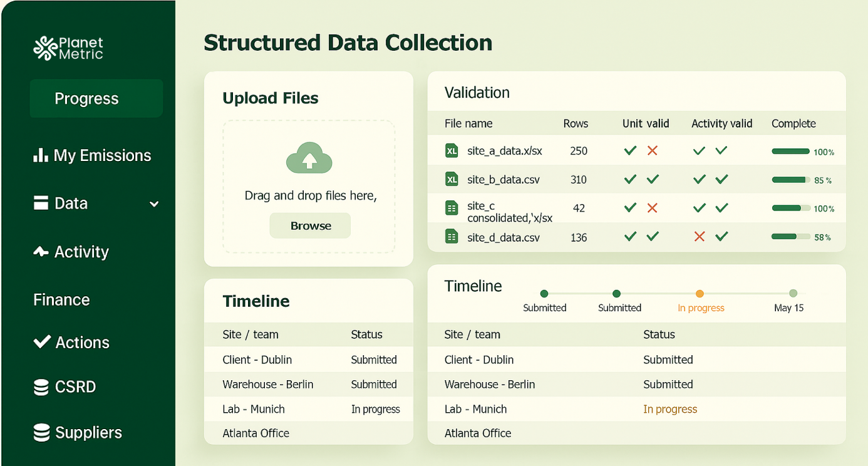The width and height of the screenshot is (868, 466).
Task: Open the Finance menu item
Action: 61,300
